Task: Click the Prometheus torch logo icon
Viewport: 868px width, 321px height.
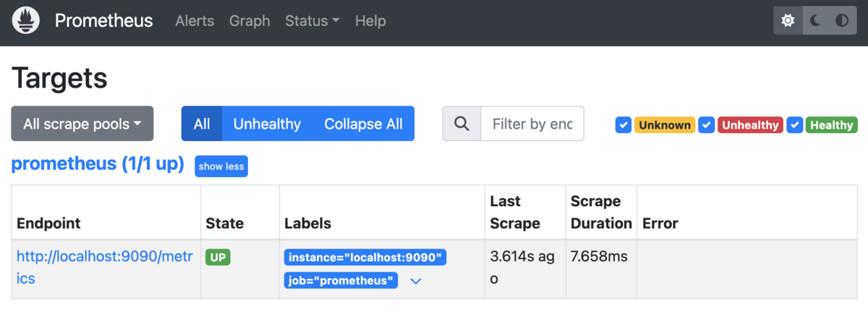Action: pos(26,21)
